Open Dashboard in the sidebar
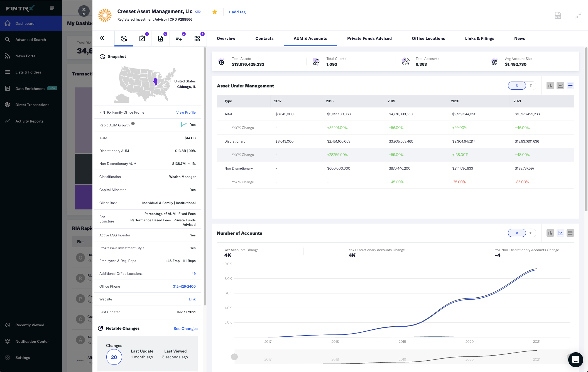 pos(31,23)
